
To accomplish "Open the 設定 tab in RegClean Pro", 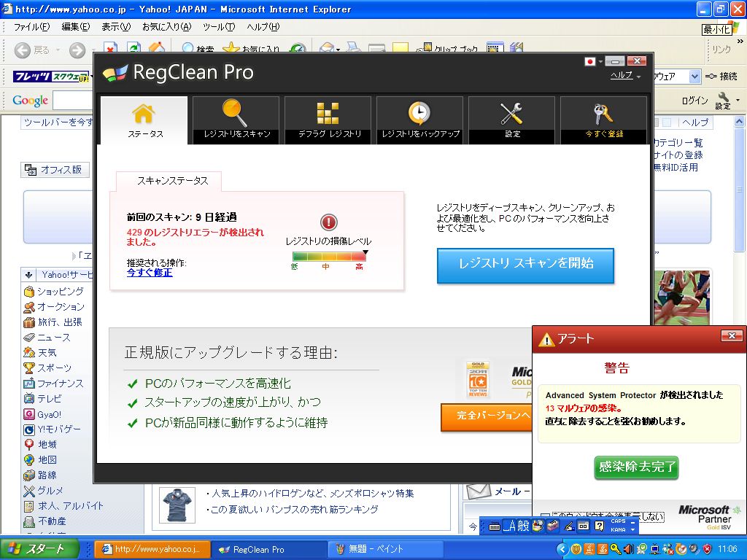I will pyautogui.click(x=511, y=120).
